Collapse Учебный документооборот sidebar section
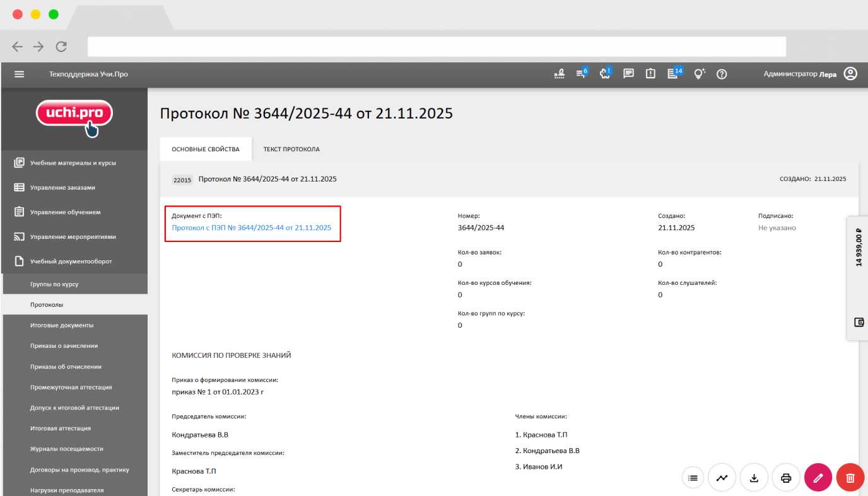 tap(71, 262)
